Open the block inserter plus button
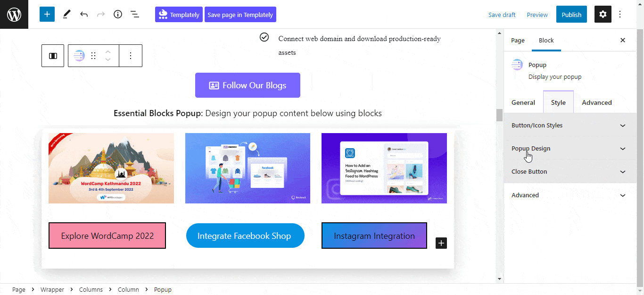The width and height of the screenshot is (644, 295). pos(47,14)
